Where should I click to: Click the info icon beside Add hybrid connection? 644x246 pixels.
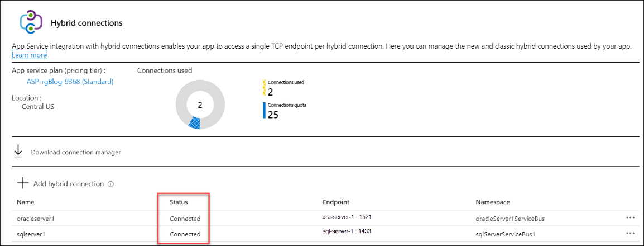tap(110, 184)
